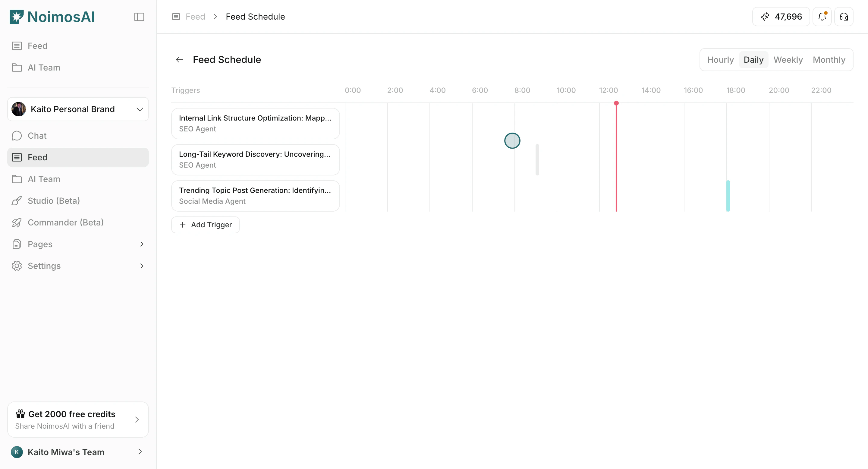Click the Add Trigger button
Screen dimensions: 868x469
tap(205, 224)
